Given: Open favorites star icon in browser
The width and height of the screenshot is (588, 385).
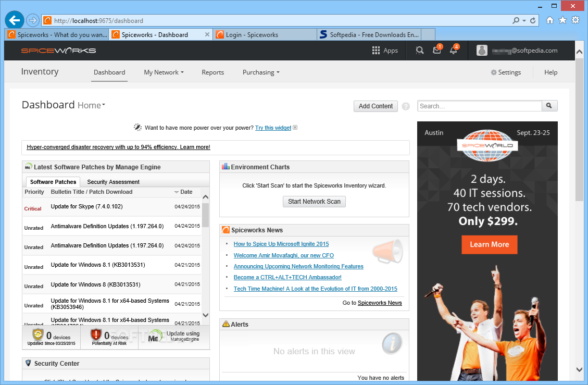Looking at the screenshot, I should [x=562, y=20].
